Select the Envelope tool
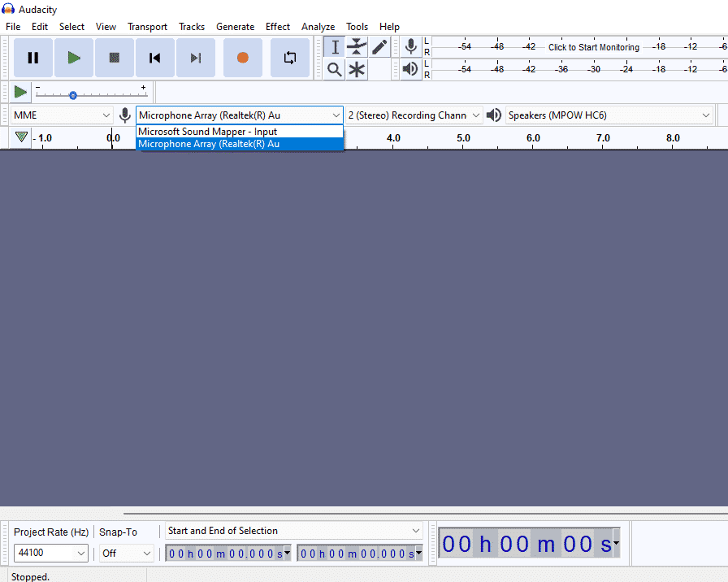The width and height of the screenshot is (728, 582). [357, 47]
